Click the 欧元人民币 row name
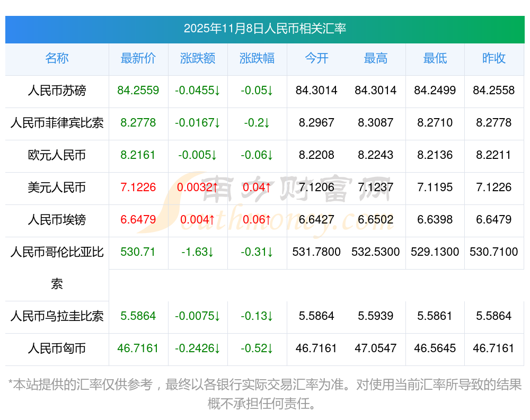This screenshot has width=530, height=420. 57,155
